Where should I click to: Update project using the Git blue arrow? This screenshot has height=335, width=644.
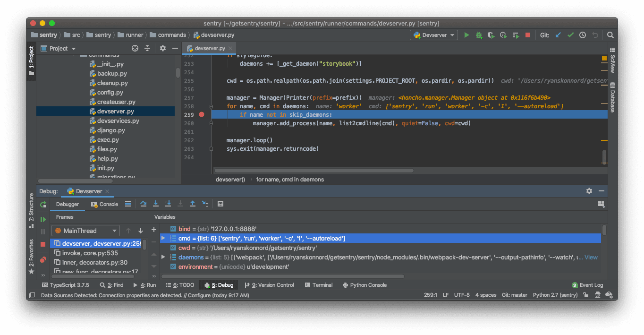(558, 35)
